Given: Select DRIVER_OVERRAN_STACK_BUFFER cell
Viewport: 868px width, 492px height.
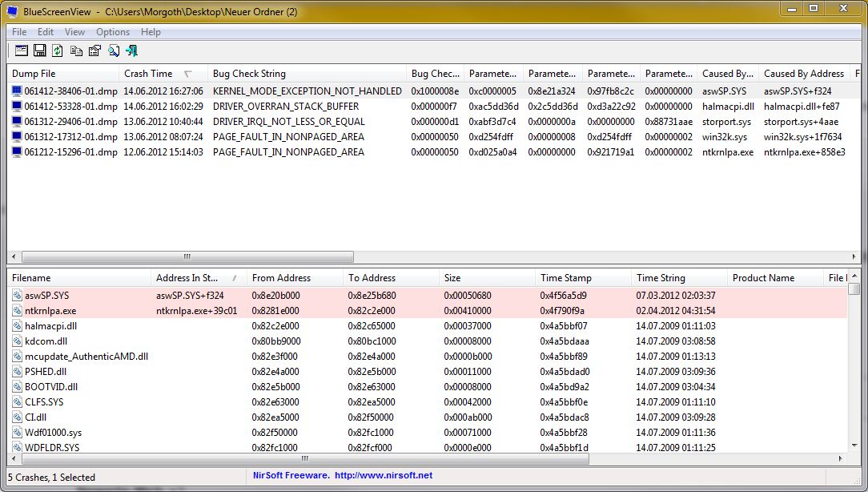Looking at the screenshot, I should (286, 106).
